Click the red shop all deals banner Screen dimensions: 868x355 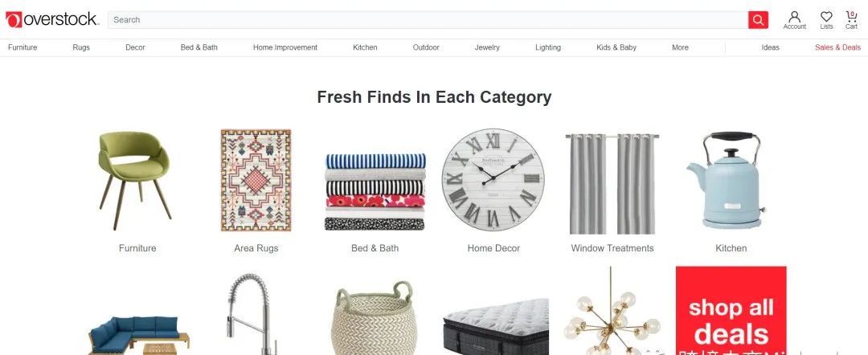click(x=731, y=310)
